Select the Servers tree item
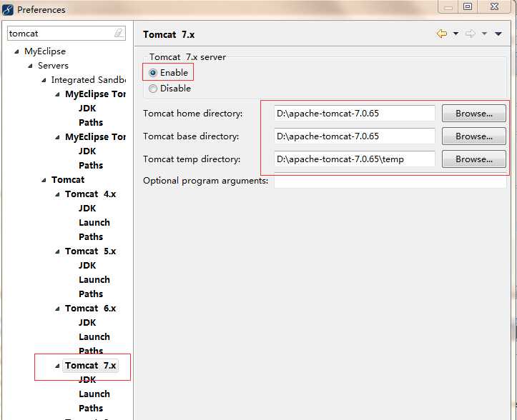Image resolution: width=517 pixels, height=420 pixels. tap(53, 66)
